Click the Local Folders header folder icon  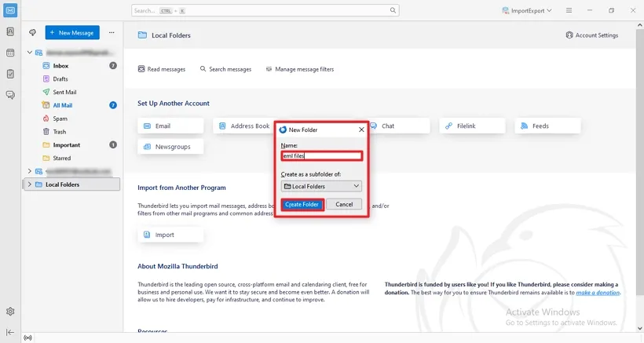[142, 35]
